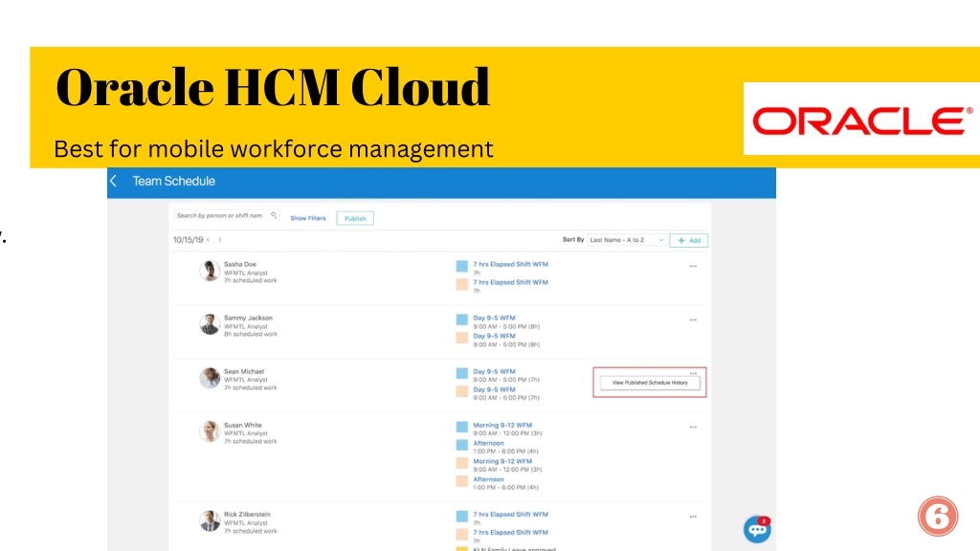Screen dimensions: 980x551
Task: Open Sean Michael's first Day 9-5 WFM
Action: click(494, 371)
